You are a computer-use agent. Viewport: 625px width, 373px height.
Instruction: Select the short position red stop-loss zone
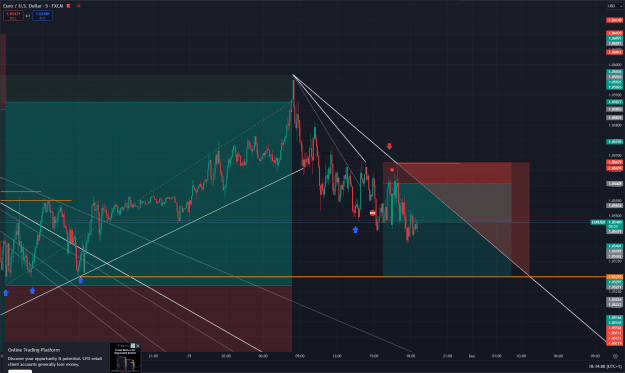tap(447, 173)
